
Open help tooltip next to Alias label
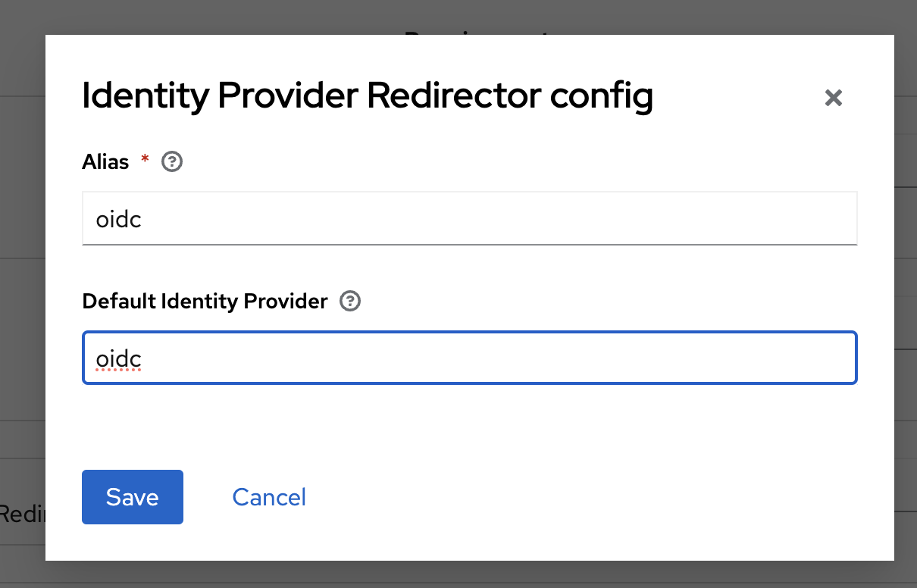click(173, 161)
